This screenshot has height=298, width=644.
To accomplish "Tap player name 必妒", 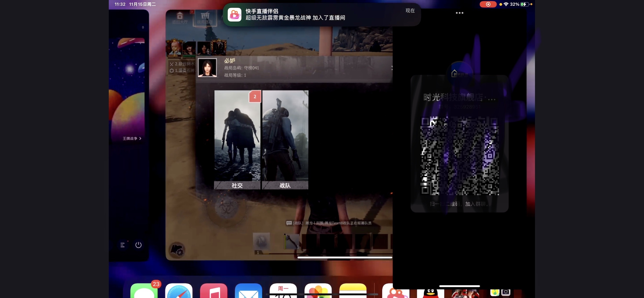I will (230, 61).
